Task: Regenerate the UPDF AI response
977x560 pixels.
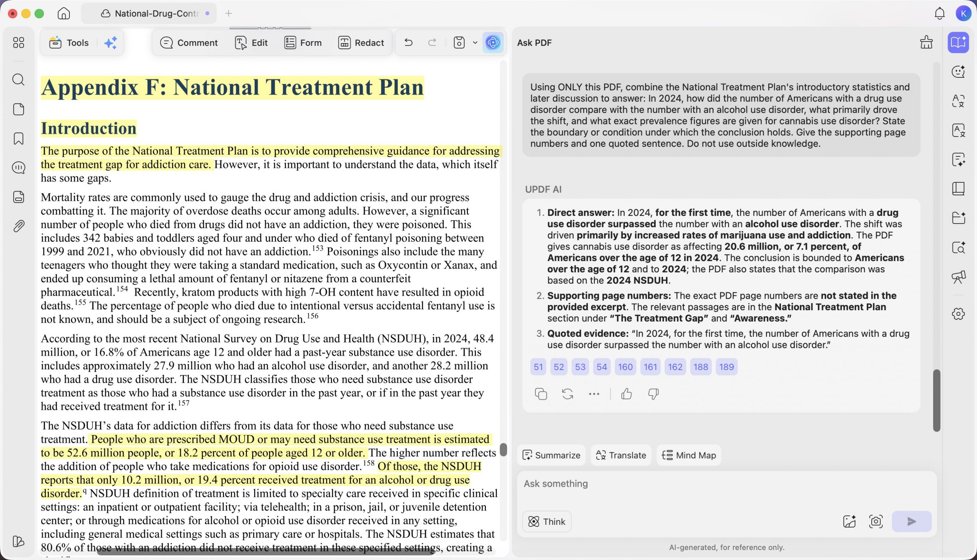Action: (567, 394)
